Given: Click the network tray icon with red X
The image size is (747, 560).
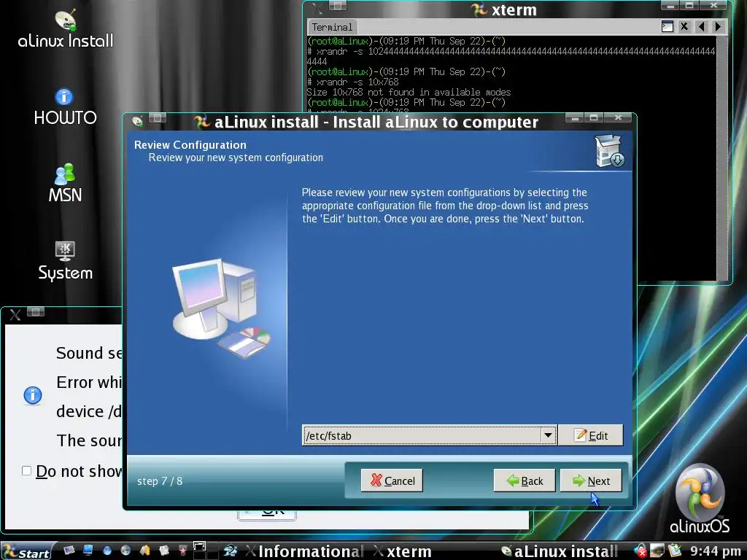Looking at the screenshot, I should [640, 551].
